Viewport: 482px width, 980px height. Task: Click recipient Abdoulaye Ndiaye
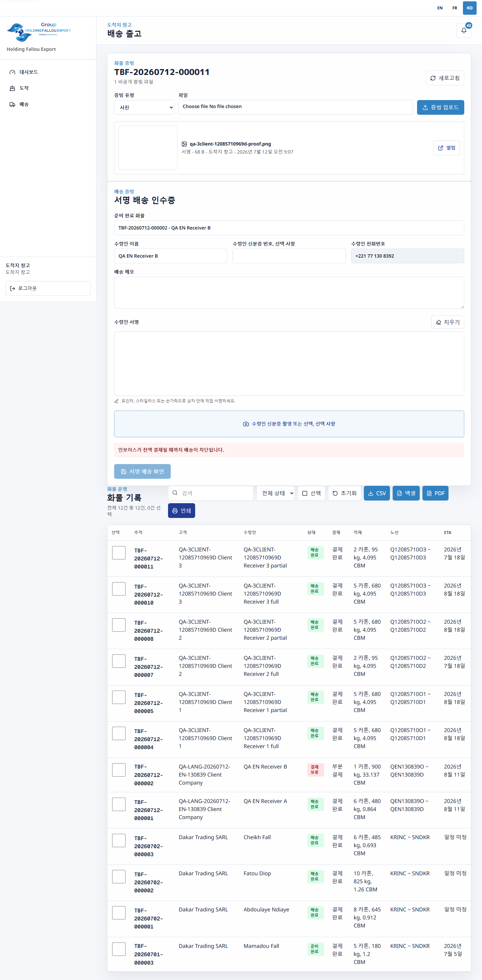coord(266,910)
